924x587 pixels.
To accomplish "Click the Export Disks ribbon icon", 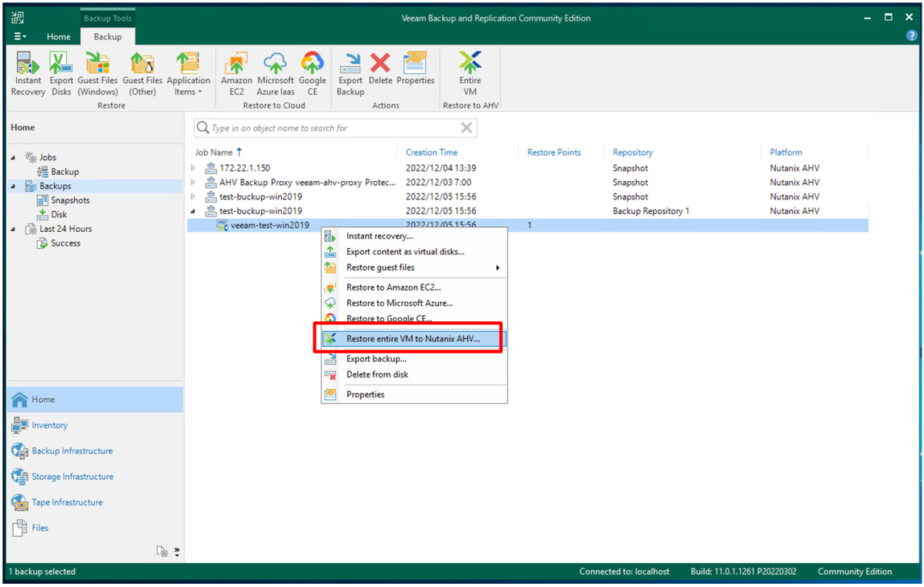I will [x=62, y=74].
